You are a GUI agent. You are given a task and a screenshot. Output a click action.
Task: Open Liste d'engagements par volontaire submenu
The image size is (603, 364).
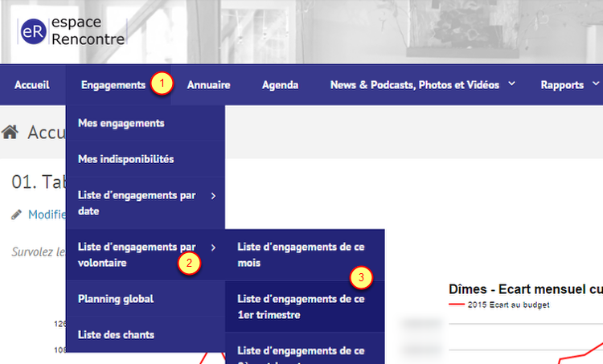tap(146, 255)
